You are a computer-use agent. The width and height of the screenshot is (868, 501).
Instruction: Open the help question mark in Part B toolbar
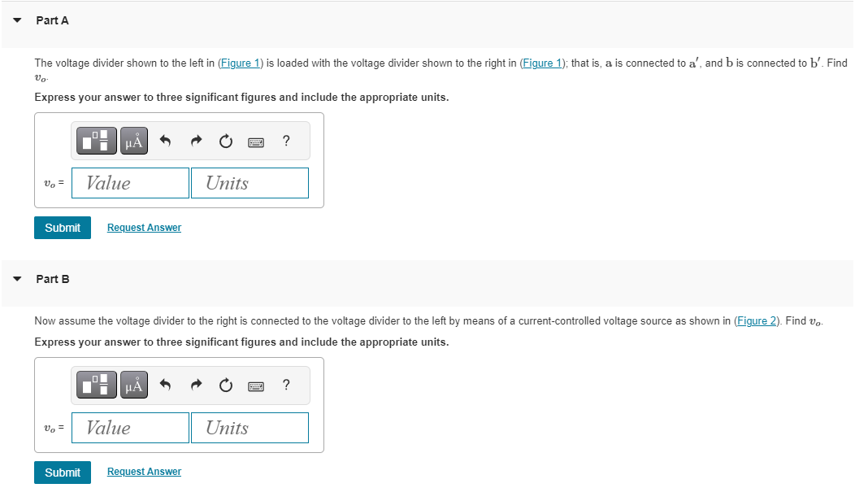[x=285, y=385]
